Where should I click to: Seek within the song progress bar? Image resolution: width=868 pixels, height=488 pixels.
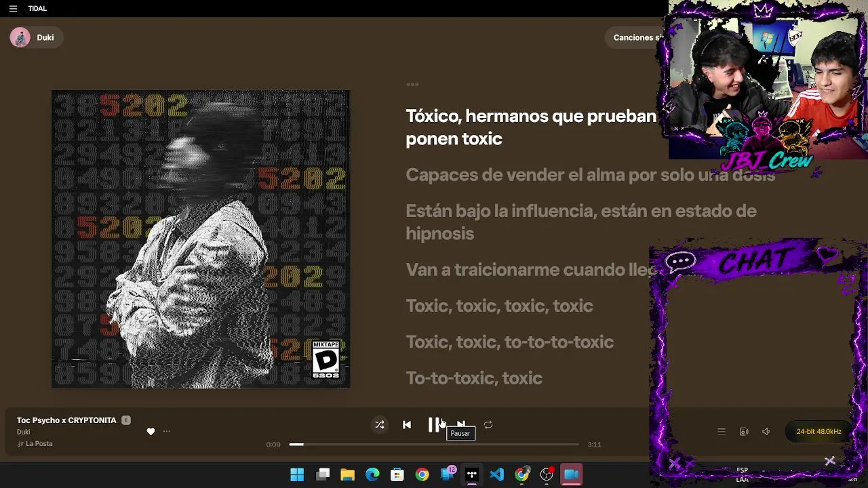click(434, 445)
